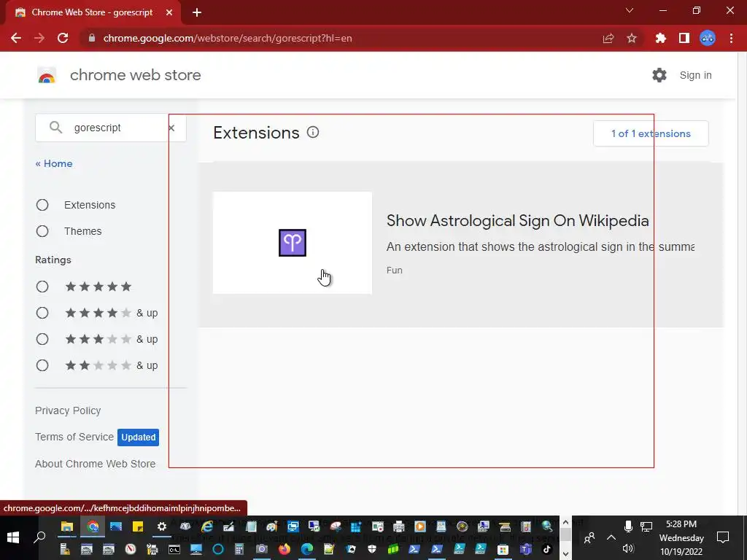Open Show Astrological Sign On Wikipedia

click(517, 220)
